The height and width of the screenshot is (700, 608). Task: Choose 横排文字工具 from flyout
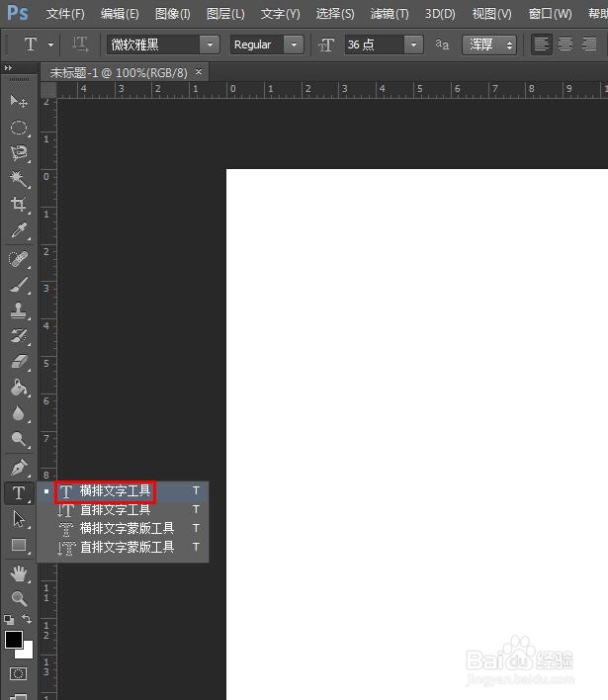[x=123, y=490]
